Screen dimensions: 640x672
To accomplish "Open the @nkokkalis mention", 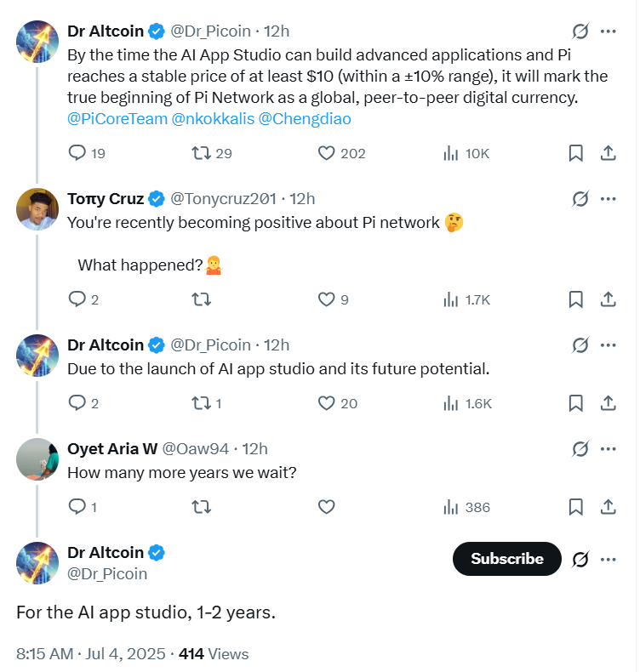I will click(213, 119).
